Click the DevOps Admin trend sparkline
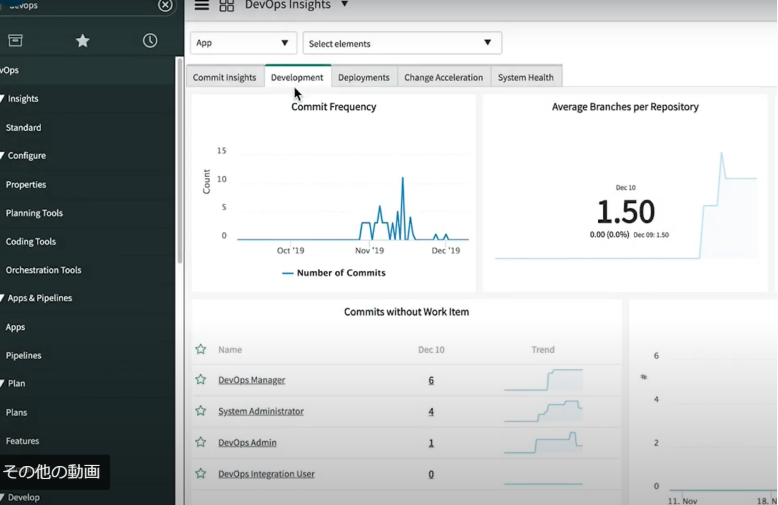 tap(543, 442)
